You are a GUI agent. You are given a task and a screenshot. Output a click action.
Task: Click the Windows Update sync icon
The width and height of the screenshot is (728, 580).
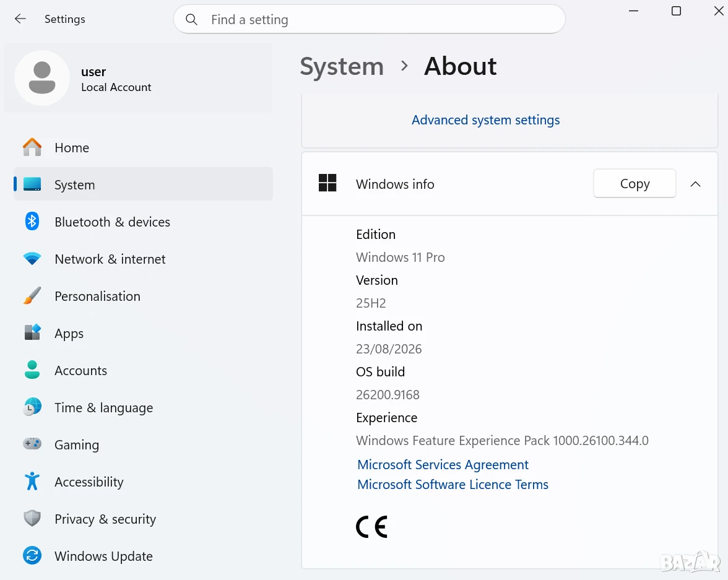[32, 555]
